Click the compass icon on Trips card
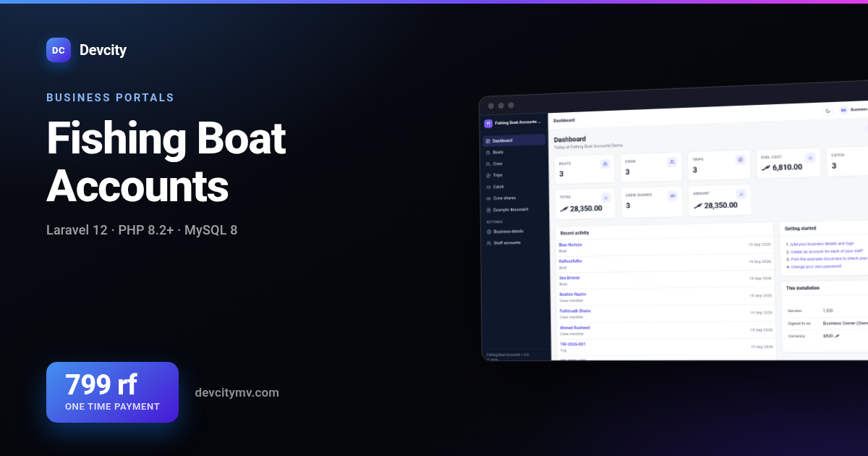The width and height of the screenshot is (868, 456). point(740,160)
